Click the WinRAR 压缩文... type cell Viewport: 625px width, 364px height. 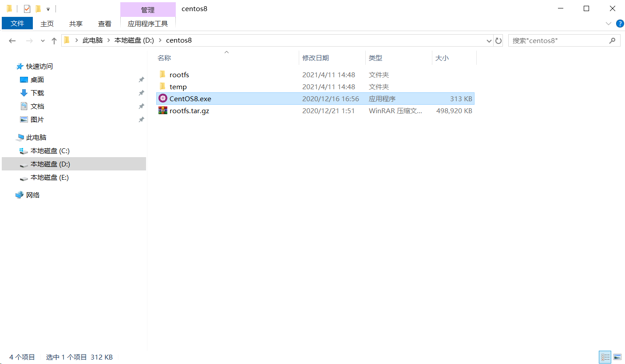[396, 111]
